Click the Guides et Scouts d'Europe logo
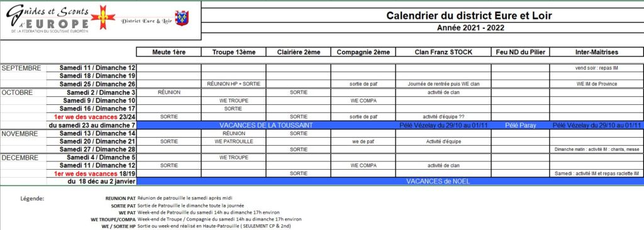 pyautogui.click(x=47, y=19)
